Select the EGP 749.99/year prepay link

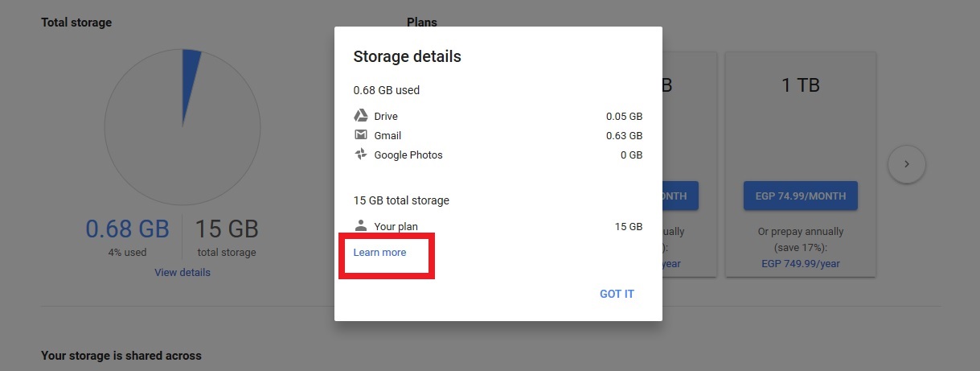coord(800,263)
